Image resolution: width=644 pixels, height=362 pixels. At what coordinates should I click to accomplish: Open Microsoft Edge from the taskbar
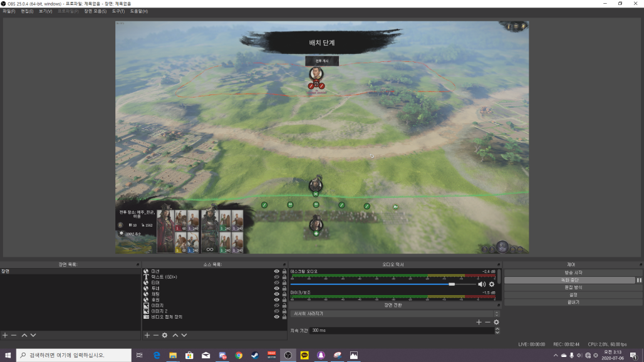[x=157, y=356]
